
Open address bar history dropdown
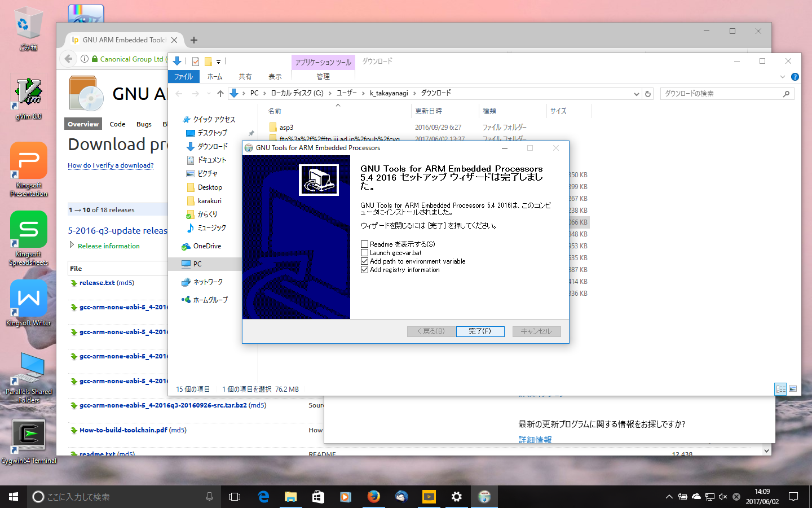point(636,94)
